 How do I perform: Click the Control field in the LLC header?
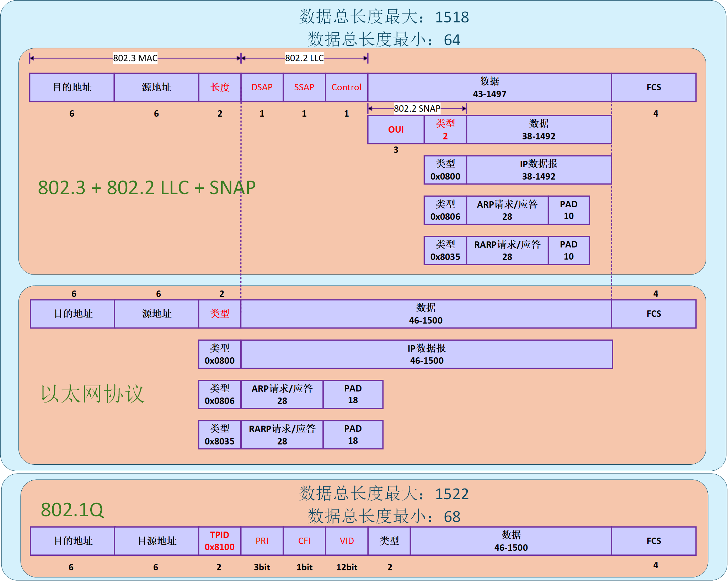[346, 87]
